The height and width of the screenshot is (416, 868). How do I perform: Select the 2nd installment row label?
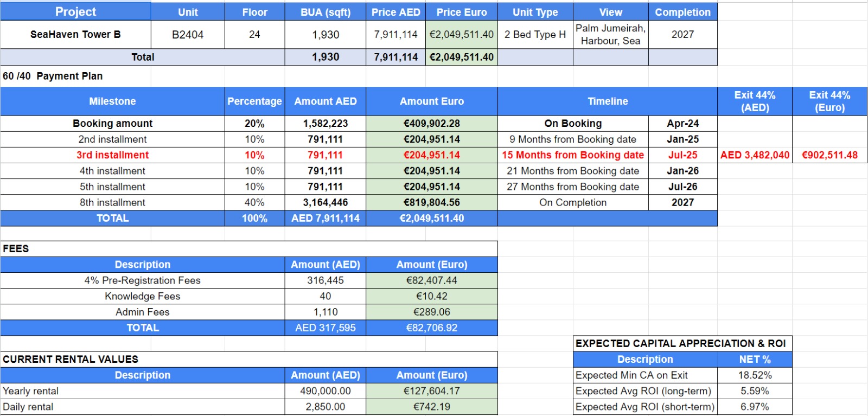[112, 139]
